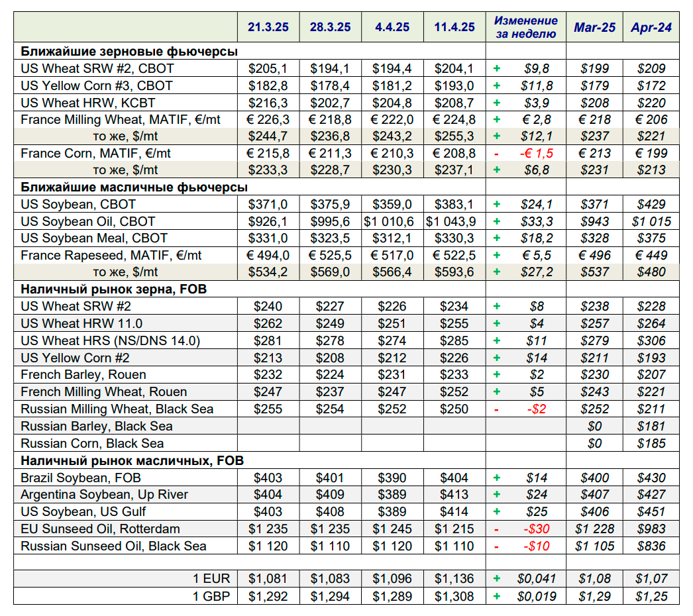Screen dimensions: 693x616
Task: Click the $593,6 rapeseed dollar value
Action: point(454,272)
